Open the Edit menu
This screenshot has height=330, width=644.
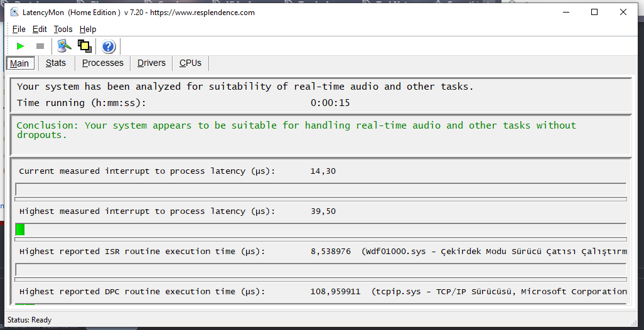(x=40, y=29)
